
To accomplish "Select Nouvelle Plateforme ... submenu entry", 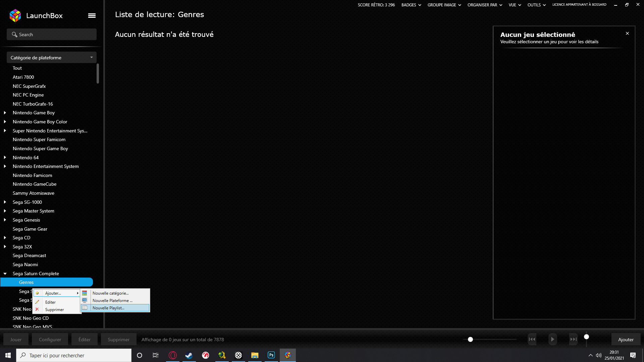I will [115, 301].
